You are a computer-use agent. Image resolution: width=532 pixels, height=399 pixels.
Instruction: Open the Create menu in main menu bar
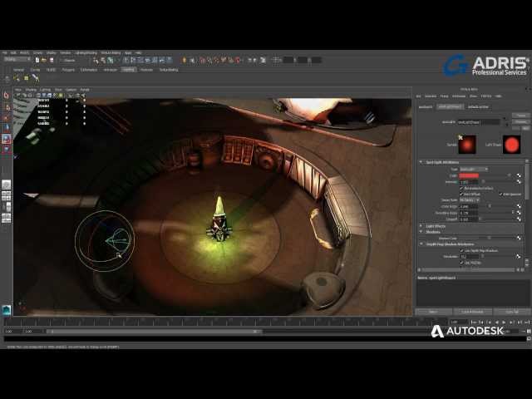tap(37, 52)
